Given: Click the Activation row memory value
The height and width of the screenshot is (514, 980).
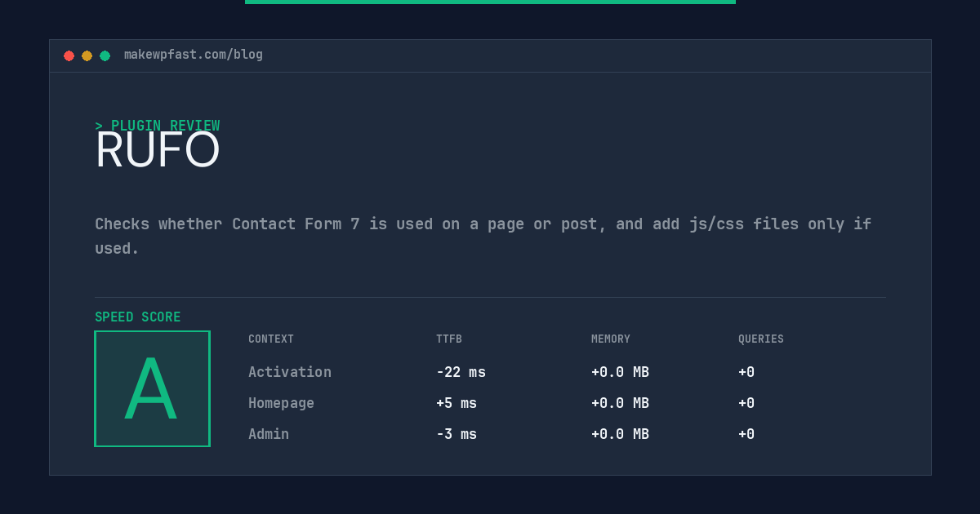Looking at the screenshot, I should coord(620,372).
